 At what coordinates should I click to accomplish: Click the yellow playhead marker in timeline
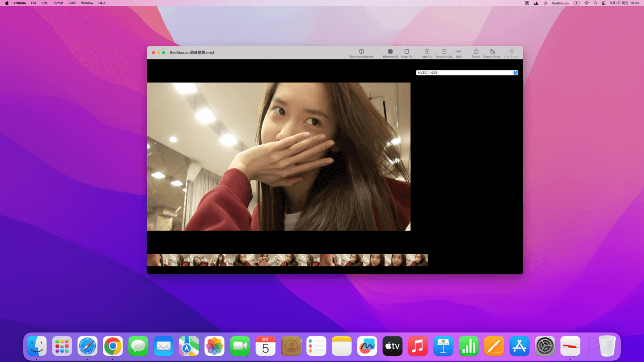click(x=283, y=260)
